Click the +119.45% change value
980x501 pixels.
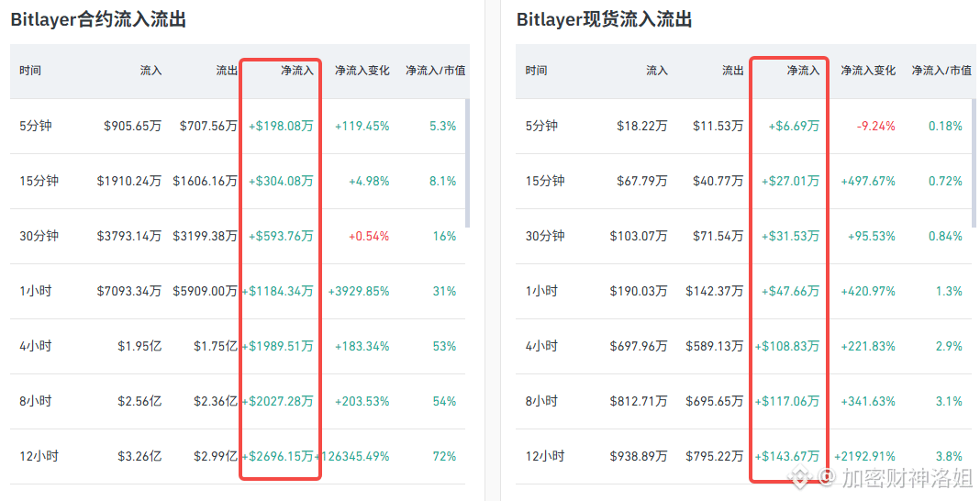tap(362, 127)
